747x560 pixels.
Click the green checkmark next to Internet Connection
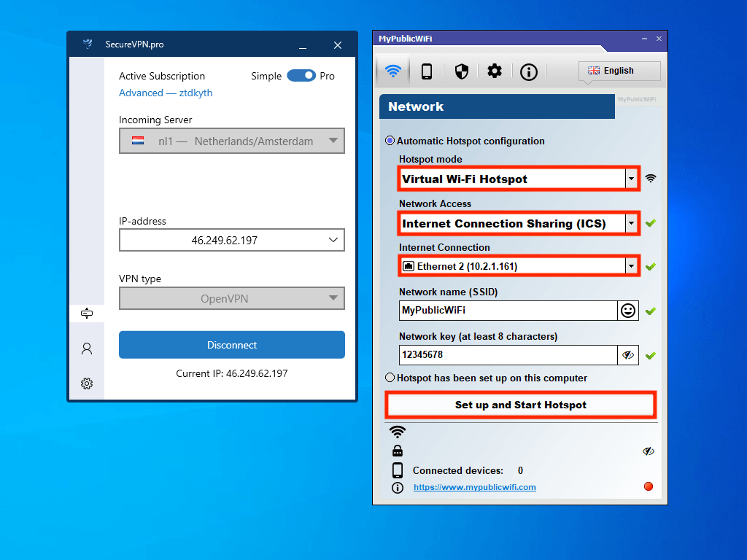[650, 267]
